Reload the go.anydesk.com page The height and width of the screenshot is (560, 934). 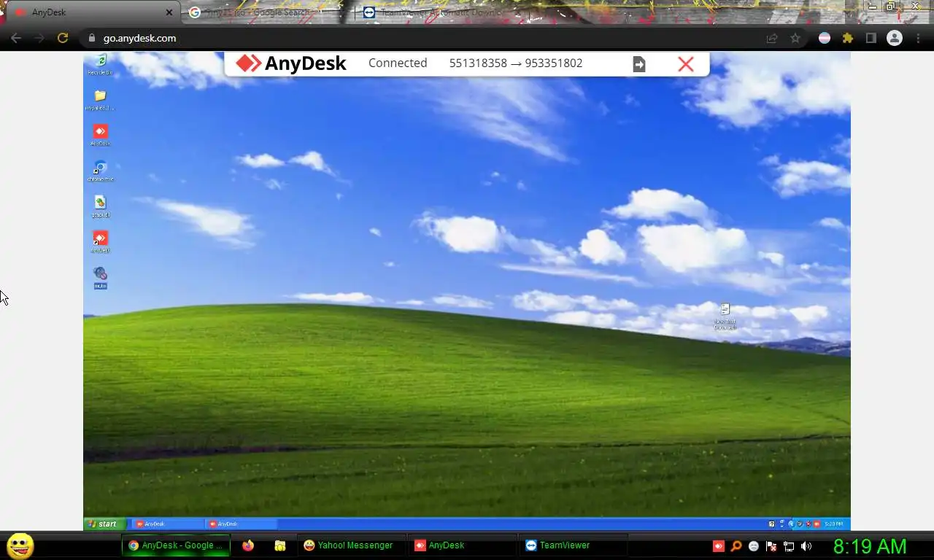tap(63, 38)
